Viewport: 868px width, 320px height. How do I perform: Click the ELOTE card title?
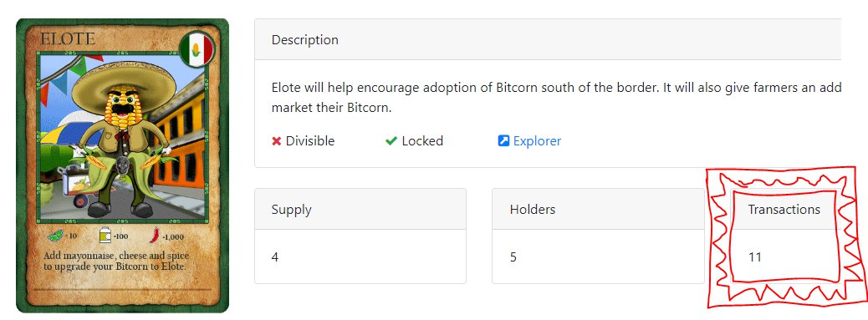tap(68, 39)
